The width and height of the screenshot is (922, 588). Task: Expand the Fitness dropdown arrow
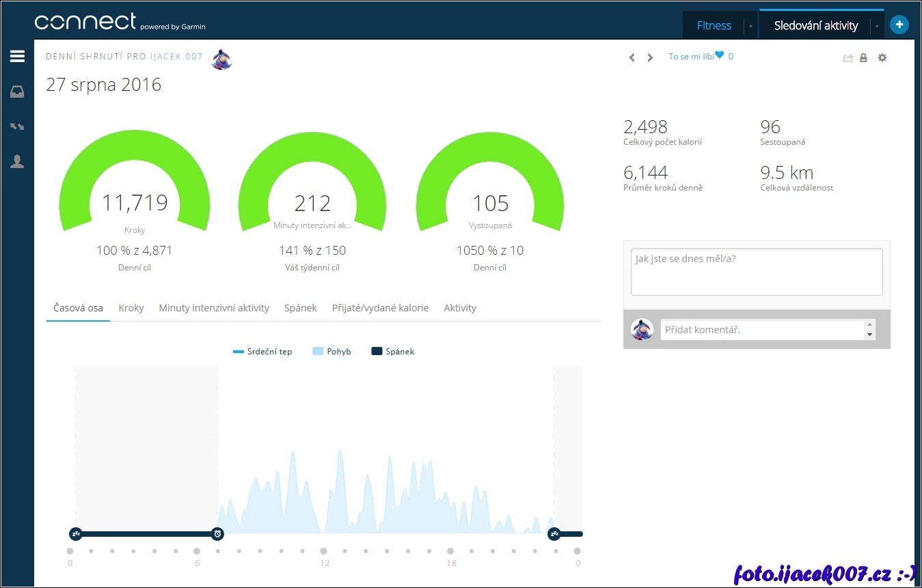pyautogui.click(x=750, y=26)
